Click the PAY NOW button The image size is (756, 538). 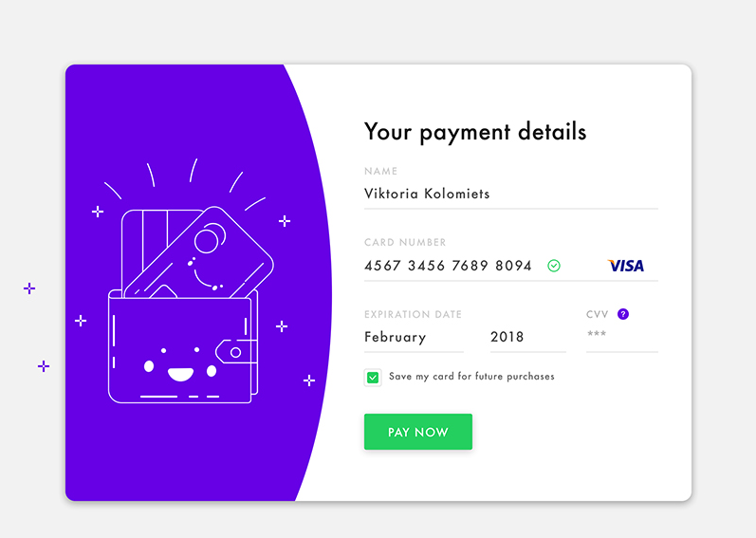pos(418,432)
